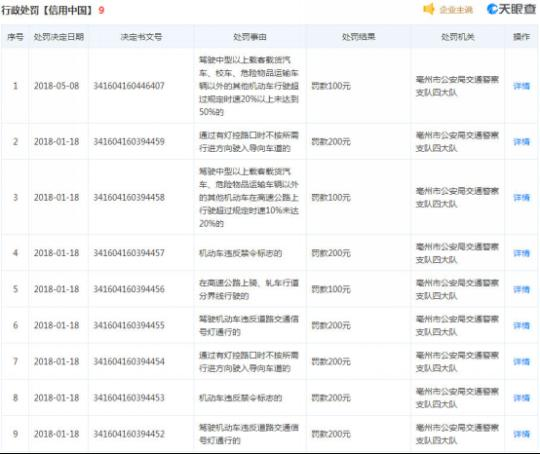Screen dimensions: 540x454
Task: Open 详情 for decision 341604160394454
Action: 521,362
